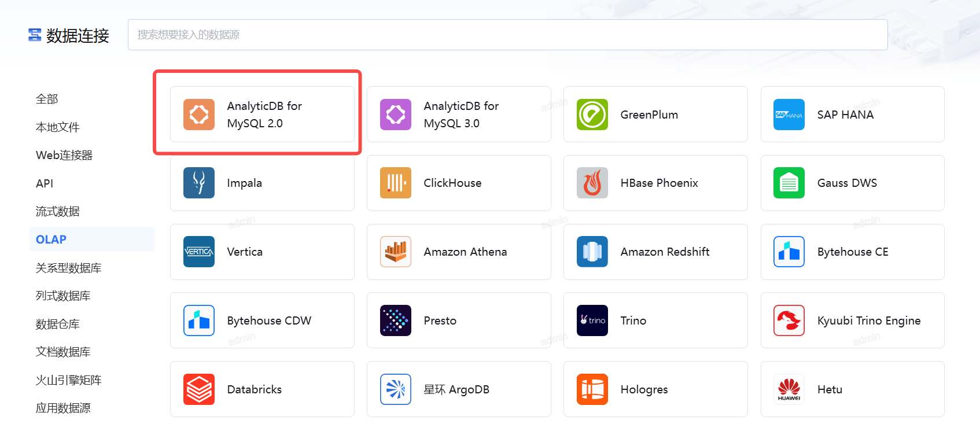Select the Databricks red layers icon
The height and width of the screenshot is (446, 980).
[198, 389]
